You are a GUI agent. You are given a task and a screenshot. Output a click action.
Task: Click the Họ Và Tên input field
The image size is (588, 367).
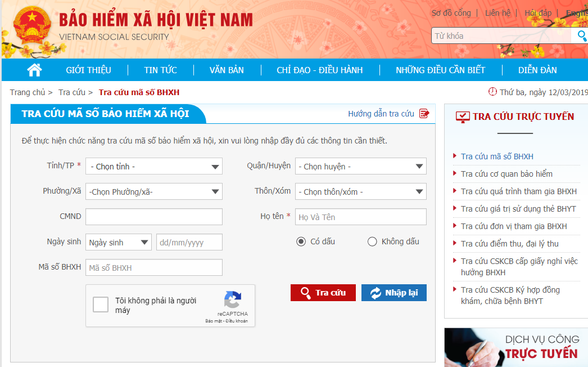pos(361,217)
